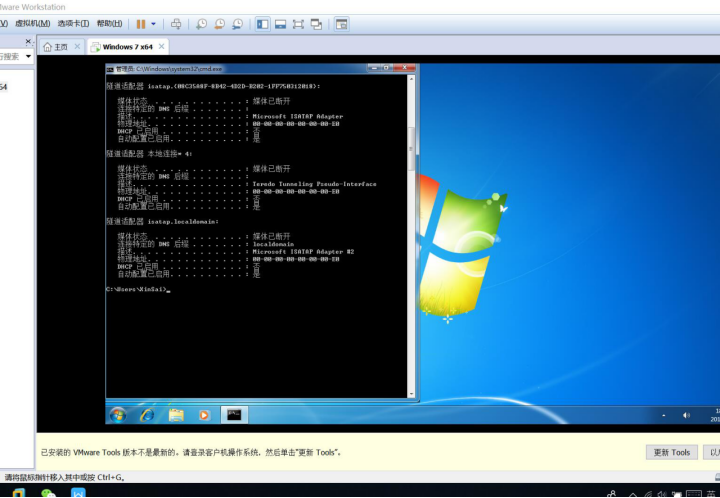The width and height of the screenshot is (720, 498).
Task: Close the library sidebar panel
Action: tap(28, 42)
